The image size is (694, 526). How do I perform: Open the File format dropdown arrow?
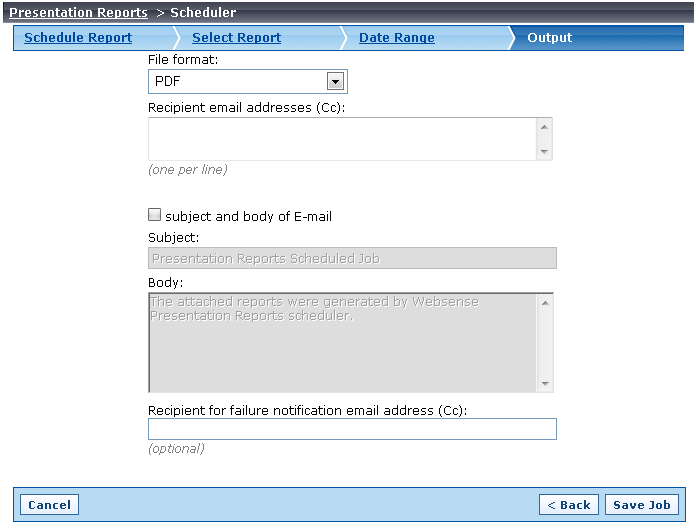pos(335,81)
